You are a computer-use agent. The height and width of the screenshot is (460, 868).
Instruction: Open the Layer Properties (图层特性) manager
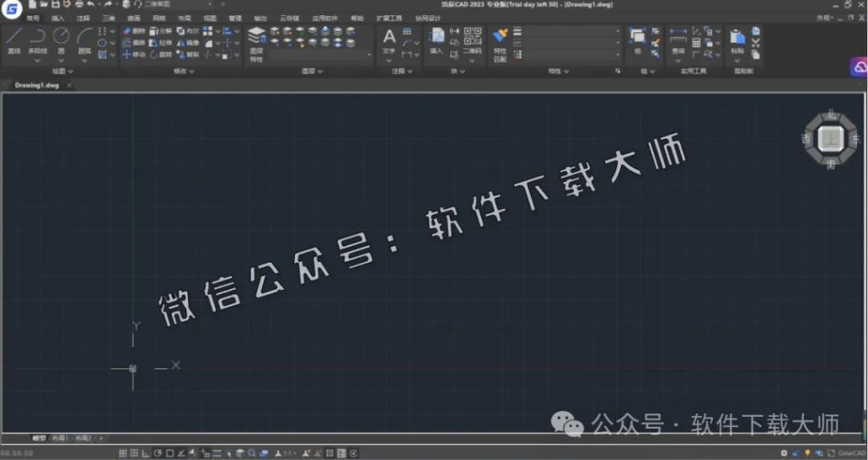coord(256,44)
